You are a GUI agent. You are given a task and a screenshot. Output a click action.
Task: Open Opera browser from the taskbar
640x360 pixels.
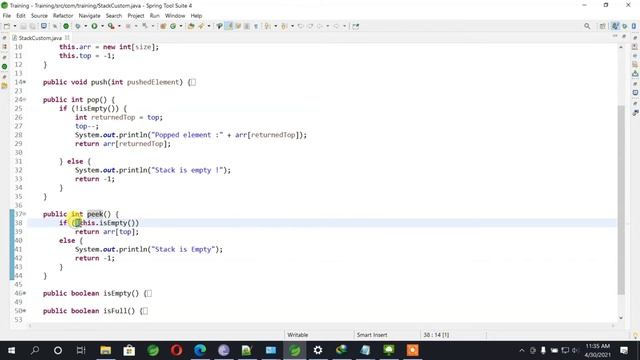[176, 350]
